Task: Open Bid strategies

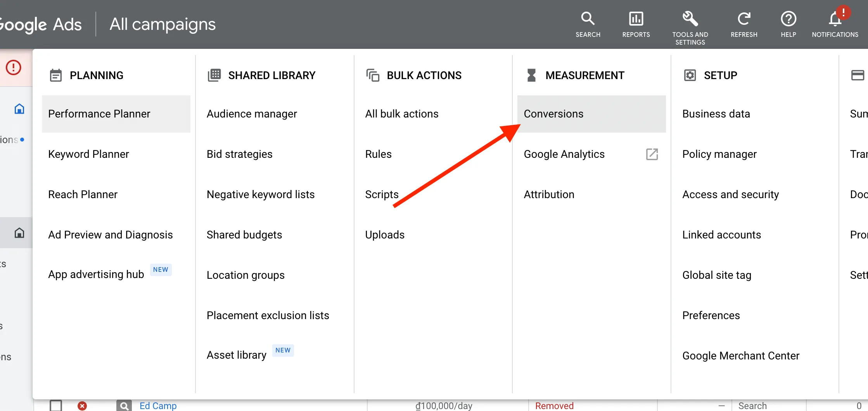Action: point(240,154)
